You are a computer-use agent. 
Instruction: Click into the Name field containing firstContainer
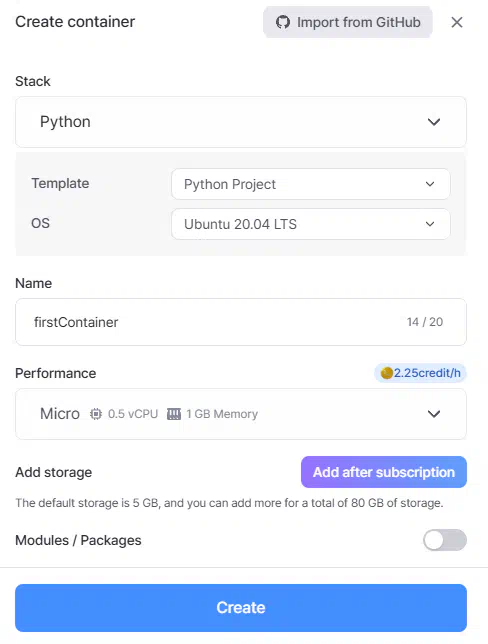pos(241,322)
